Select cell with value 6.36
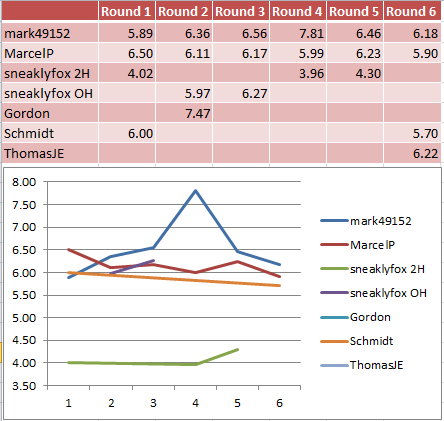Image resolution: width=444 pixels, height=421 pixels. pos(184,33)
